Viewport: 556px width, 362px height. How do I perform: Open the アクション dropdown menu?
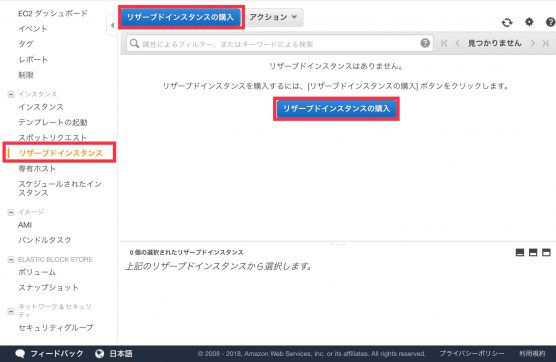[274, 17]
